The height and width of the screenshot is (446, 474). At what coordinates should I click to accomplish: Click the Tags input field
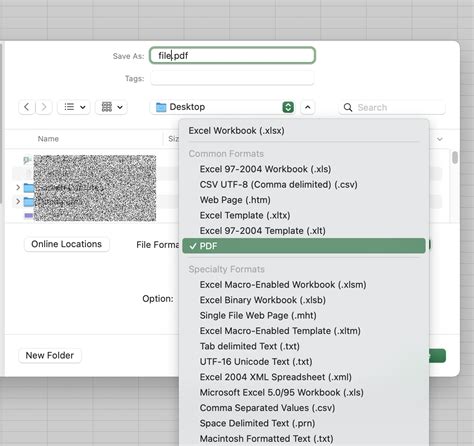[232, 78]
